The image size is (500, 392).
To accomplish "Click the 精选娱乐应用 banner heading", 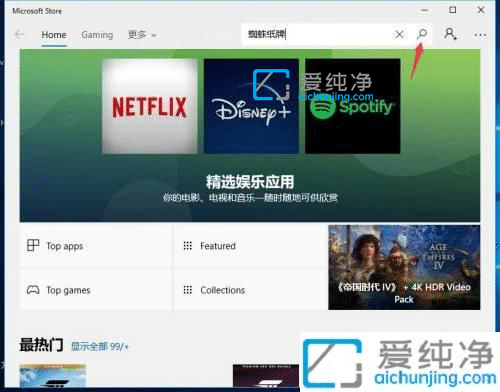I will [x=250, y=182].
